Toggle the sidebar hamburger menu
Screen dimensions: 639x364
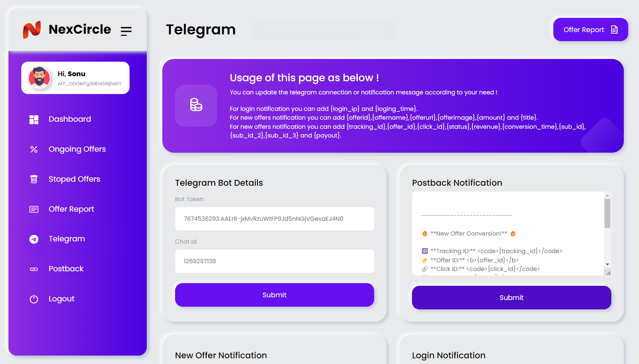click(x=126, y=31)
